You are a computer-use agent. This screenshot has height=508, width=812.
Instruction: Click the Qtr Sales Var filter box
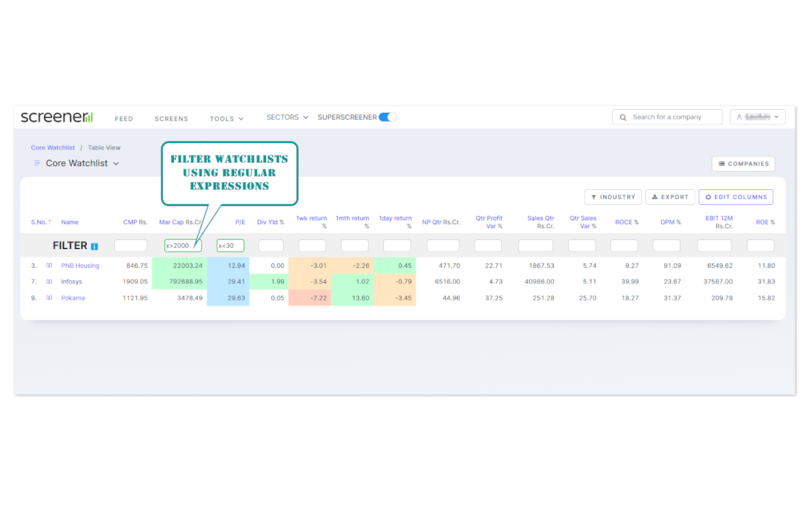pos(582,246)
